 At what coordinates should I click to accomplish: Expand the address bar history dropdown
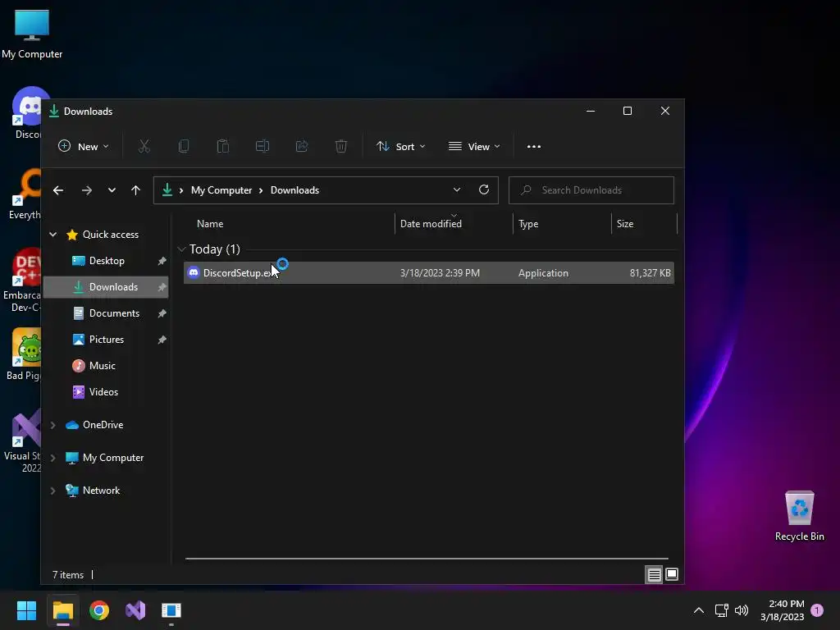(x=456, y=189)
